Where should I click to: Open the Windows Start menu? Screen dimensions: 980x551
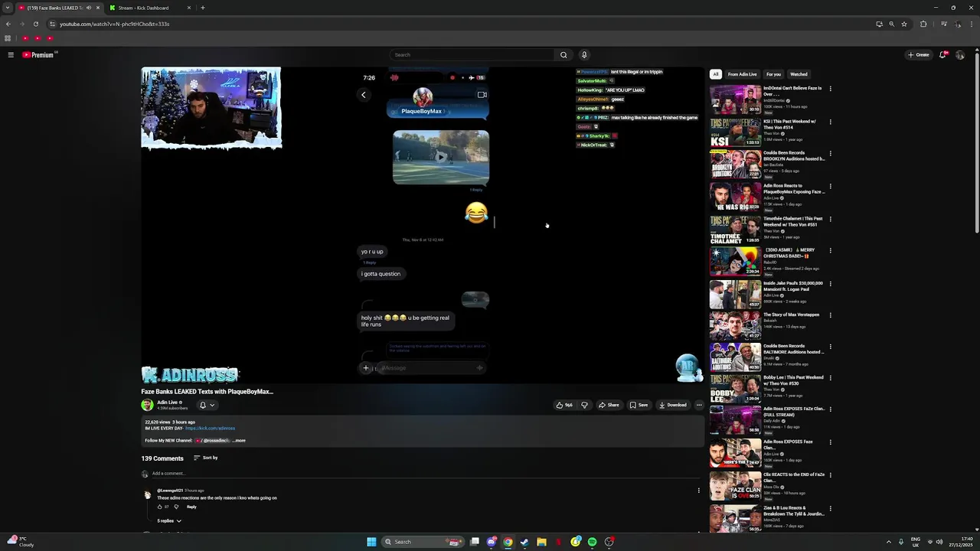pos(371,542)
